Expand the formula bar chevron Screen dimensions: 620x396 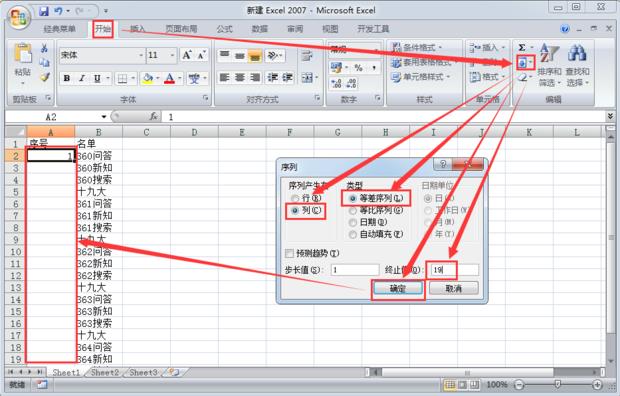[x=611, y=116]
